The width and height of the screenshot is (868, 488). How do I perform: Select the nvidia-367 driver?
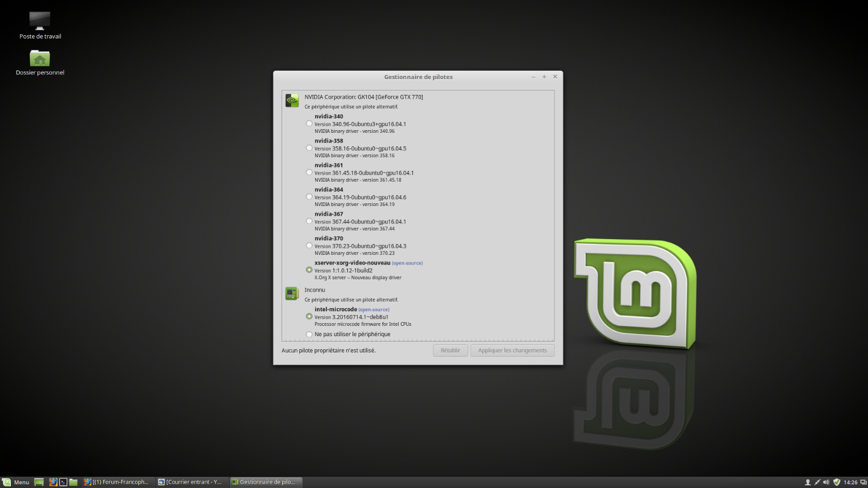tap(309, 221)
